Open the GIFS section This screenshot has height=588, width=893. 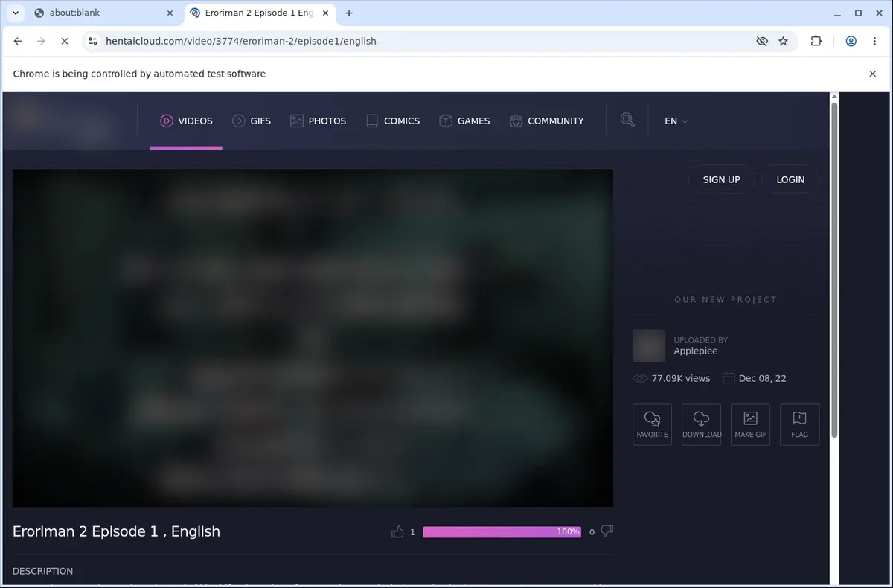252,121
